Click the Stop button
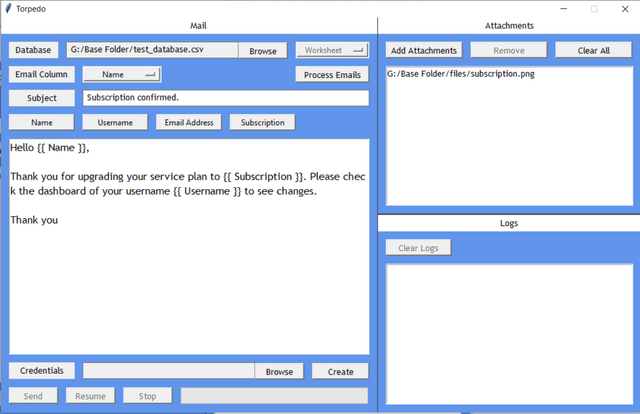This screenshot has width=640, height=414. coord(147,396)
